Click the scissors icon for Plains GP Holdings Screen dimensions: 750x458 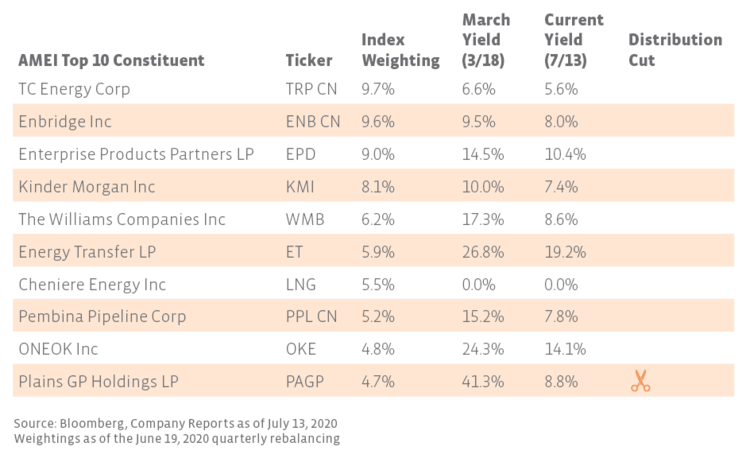640,381
